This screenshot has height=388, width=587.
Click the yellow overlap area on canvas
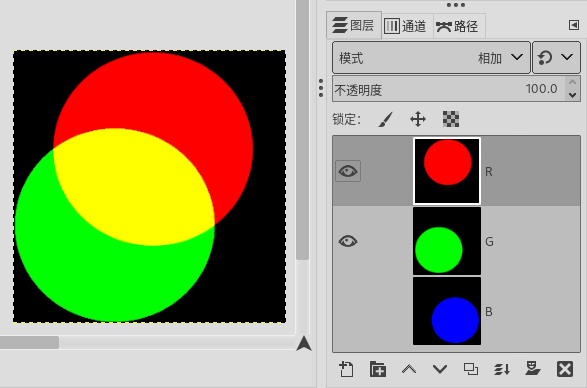point(135,187)
